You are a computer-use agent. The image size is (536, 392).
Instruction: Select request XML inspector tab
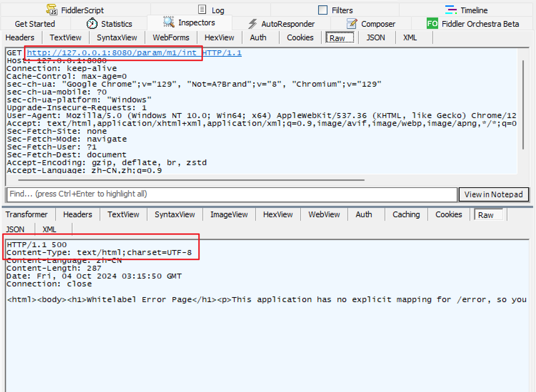point(410,37)
